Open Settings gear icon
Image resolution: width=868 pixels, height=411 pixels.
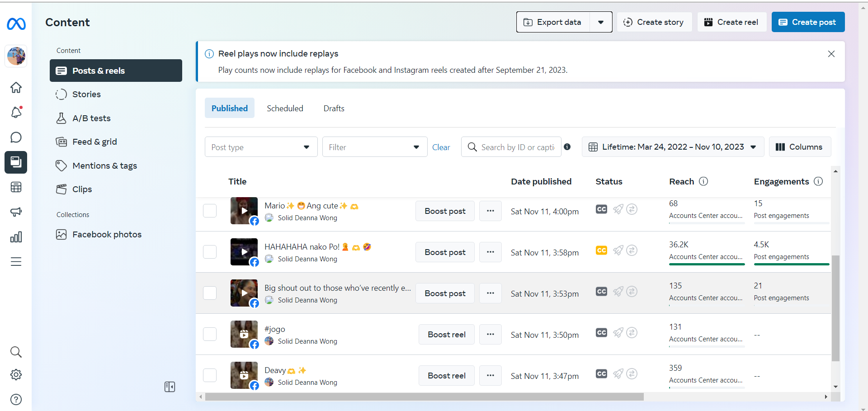click(16, 374)
